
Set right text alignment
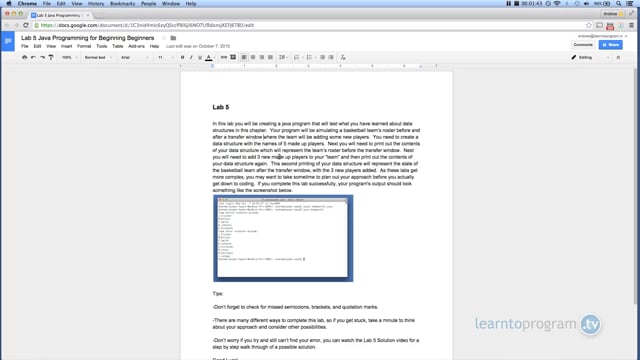click(262, 58)
